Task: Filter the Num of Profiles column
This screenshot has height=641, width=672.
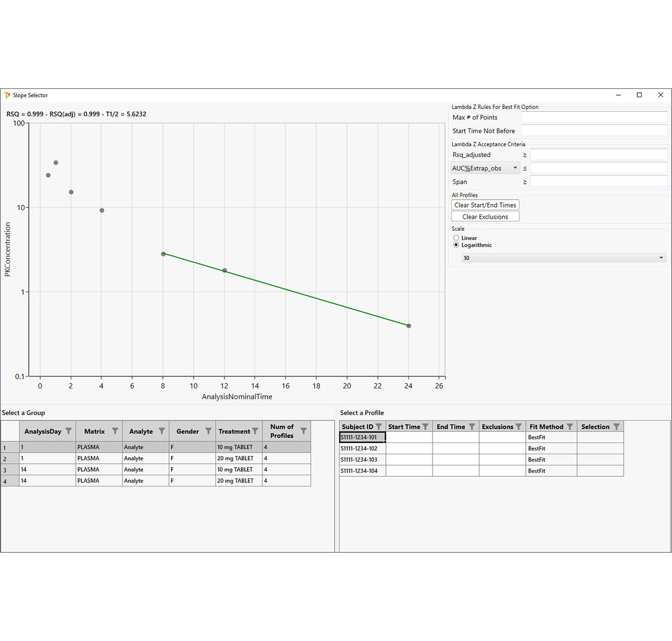Action: coord(303,431)
